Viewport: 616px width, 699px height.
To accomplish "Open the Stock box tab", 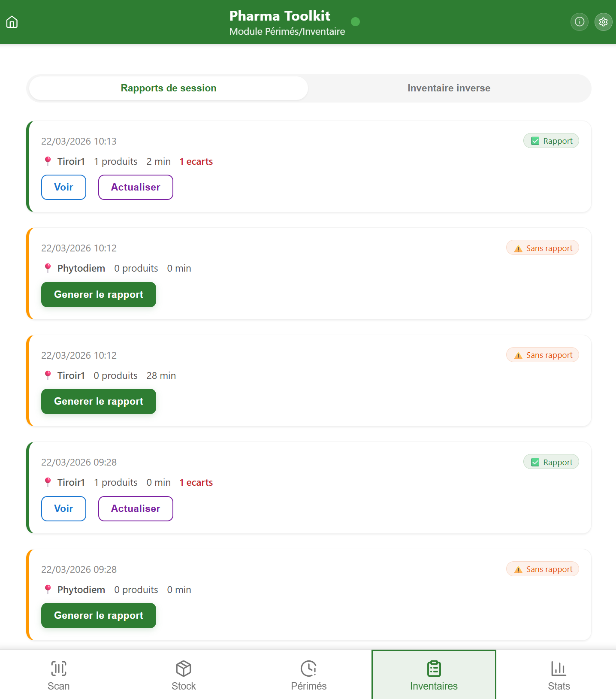I will [x=184, y=675].
